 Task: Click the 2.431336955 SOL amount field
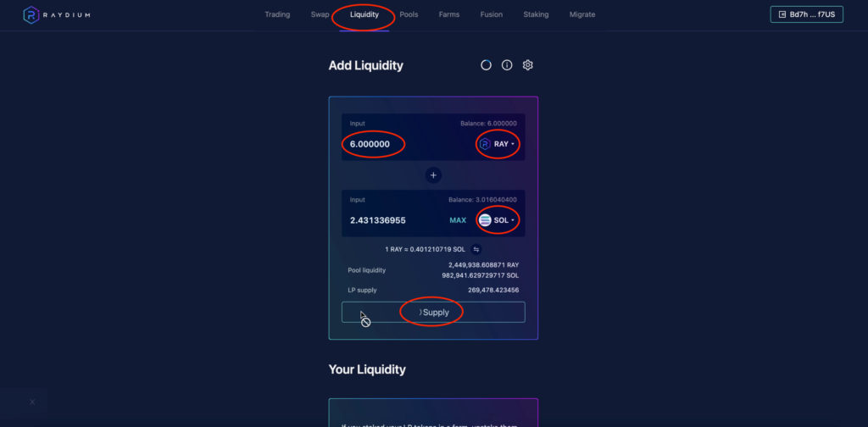(x=397, y=220)
